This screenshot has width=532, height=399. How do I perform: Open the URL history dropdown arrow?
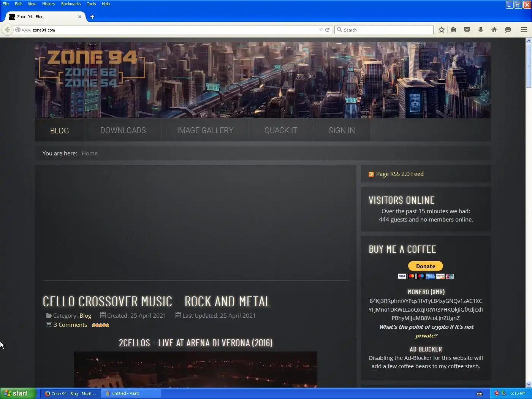tap(321, 30)
